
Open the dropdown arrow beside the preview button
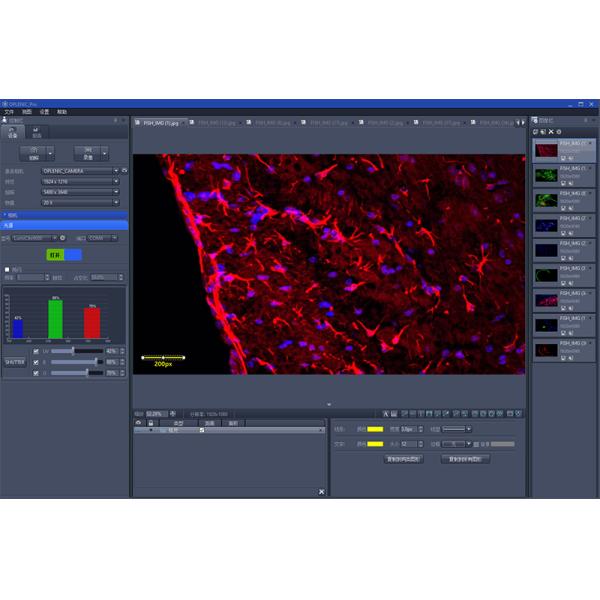pyautogui.click(x=51, y=153)
